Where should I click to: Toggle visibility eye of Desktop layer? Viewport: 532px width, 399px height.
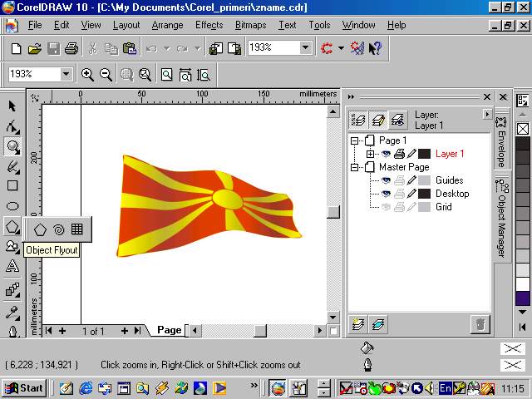pyautogui.click(x=386, y=194)
